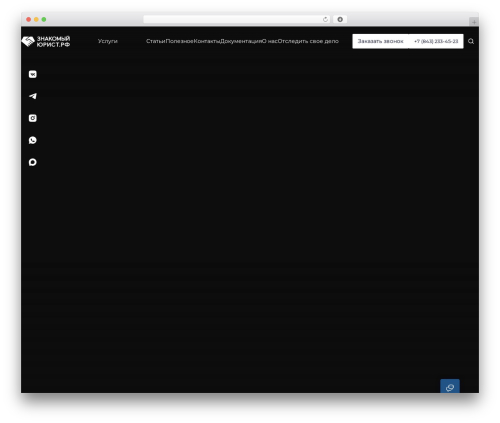The width and height of the screenshot is (500, 423).
Task: Open Документация menu item
Action: pos(241,41)
